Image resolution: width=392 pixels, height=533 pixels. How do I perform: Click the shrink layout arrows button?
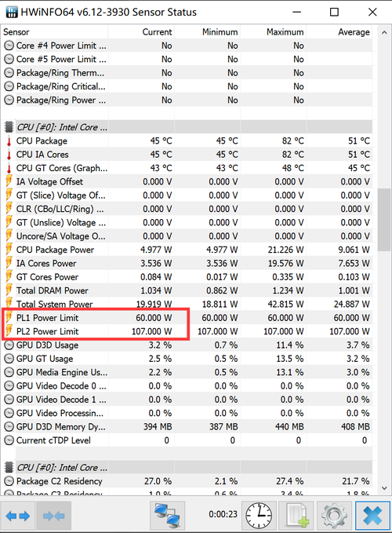pyautogui.click(x=53, y=516)
